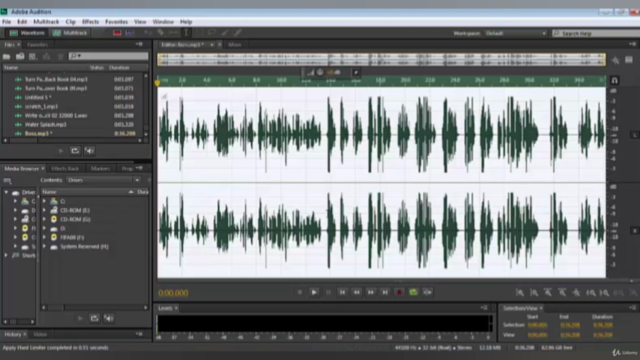Toggle spectral pitch display icon

click(x=130, y=33)
